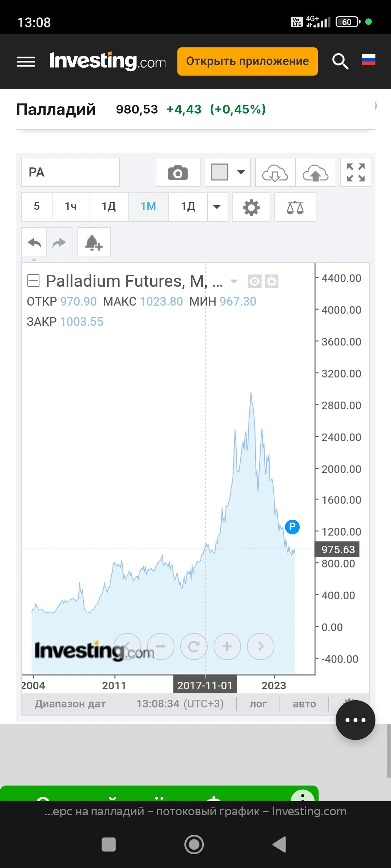Open the interval dropdown arrow next to 1Д
391x868 pixels.
click(217, 207)
